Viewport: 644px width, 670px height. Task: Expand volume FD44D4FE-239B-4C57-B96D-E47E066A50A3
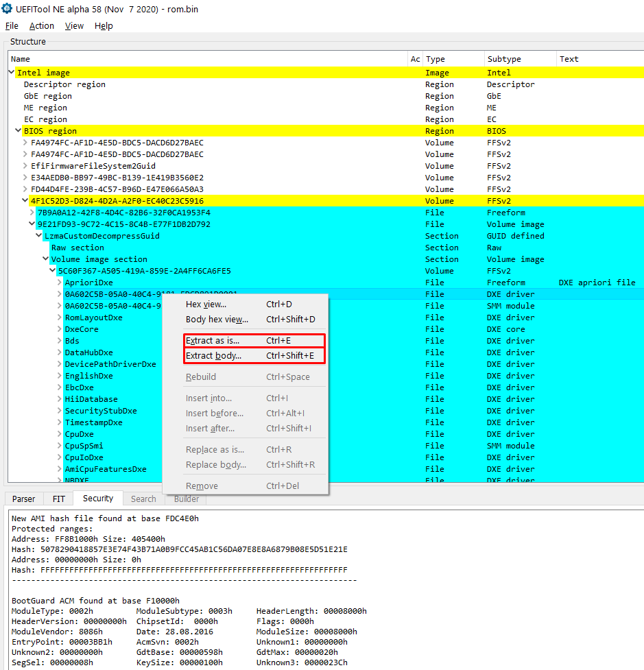coord(25,189)
